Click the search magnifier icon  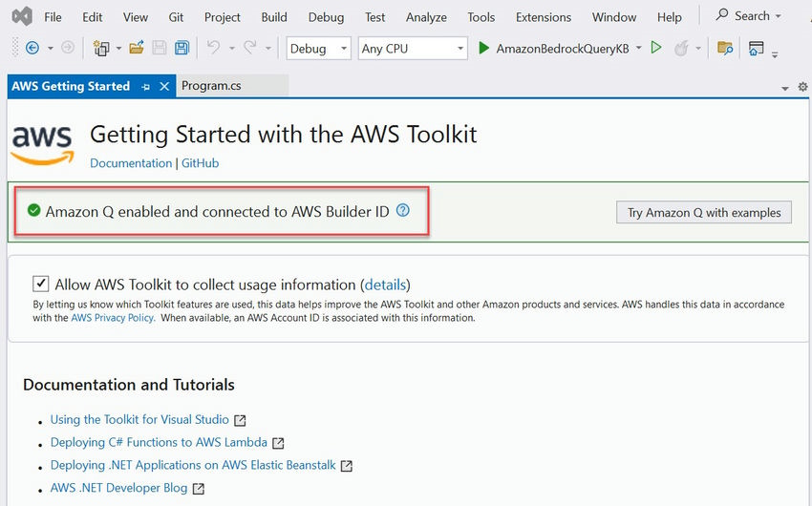point(722,15)
